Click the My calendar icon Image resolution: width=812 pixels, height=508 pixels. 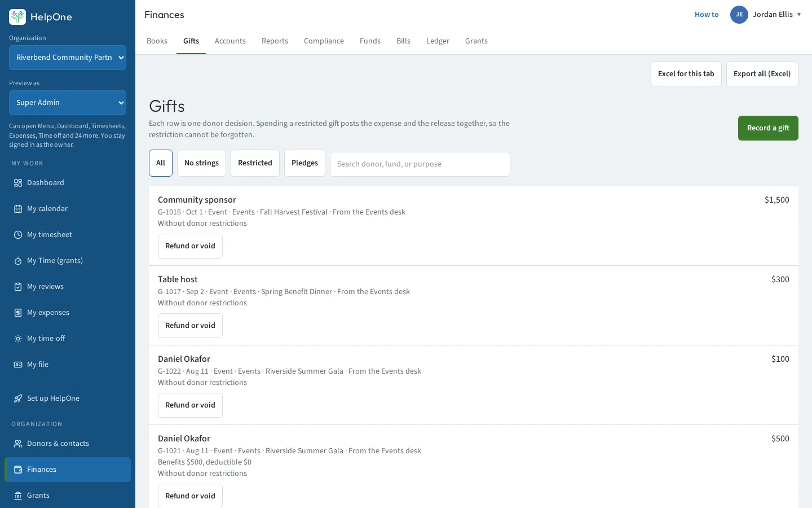click(18, 209)
